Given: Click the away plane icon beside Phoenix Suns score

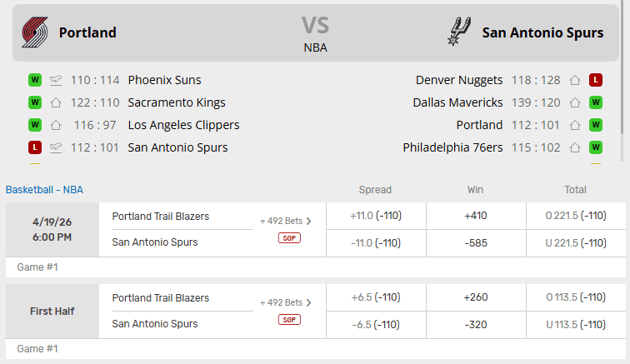Looking at the screenshot, I should [x=56, y=81].
